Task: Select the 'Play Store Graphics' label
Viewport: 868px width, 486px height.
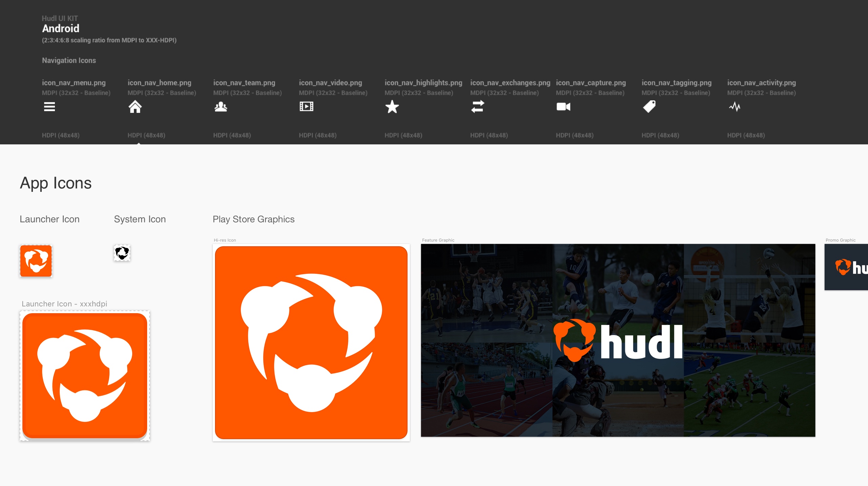Action: pyautogui.click(x=254, y=219)
